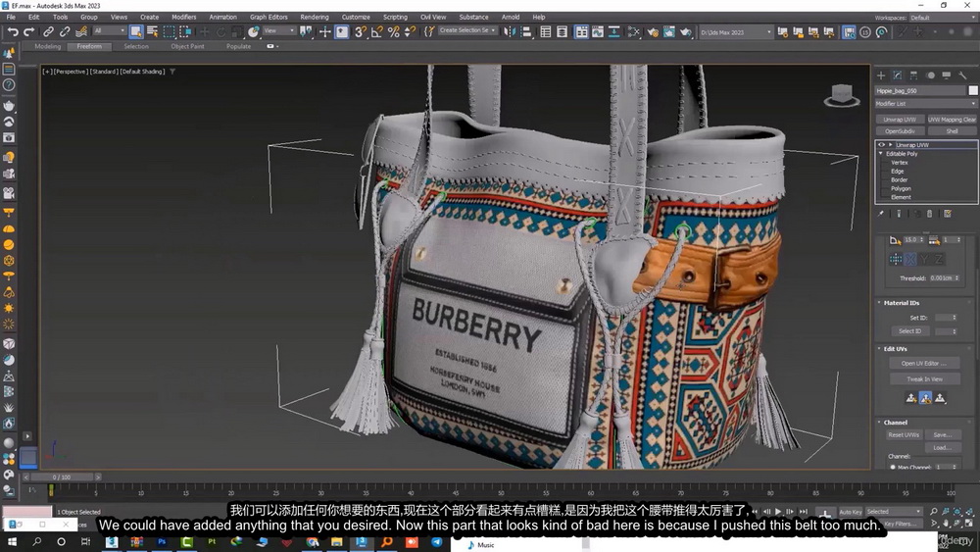Open Select by Name list icon

point(152,31)
